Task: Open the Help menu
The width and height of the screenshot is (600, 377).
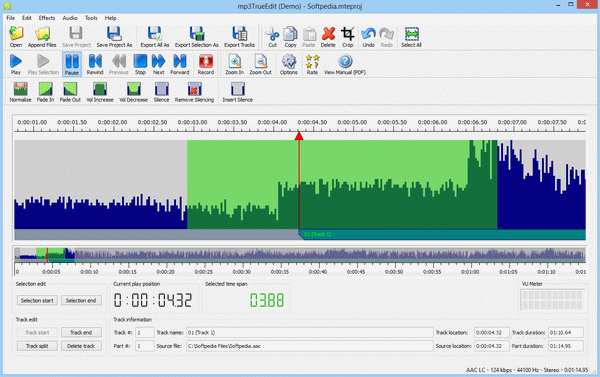Action: [x=111, y=18]
